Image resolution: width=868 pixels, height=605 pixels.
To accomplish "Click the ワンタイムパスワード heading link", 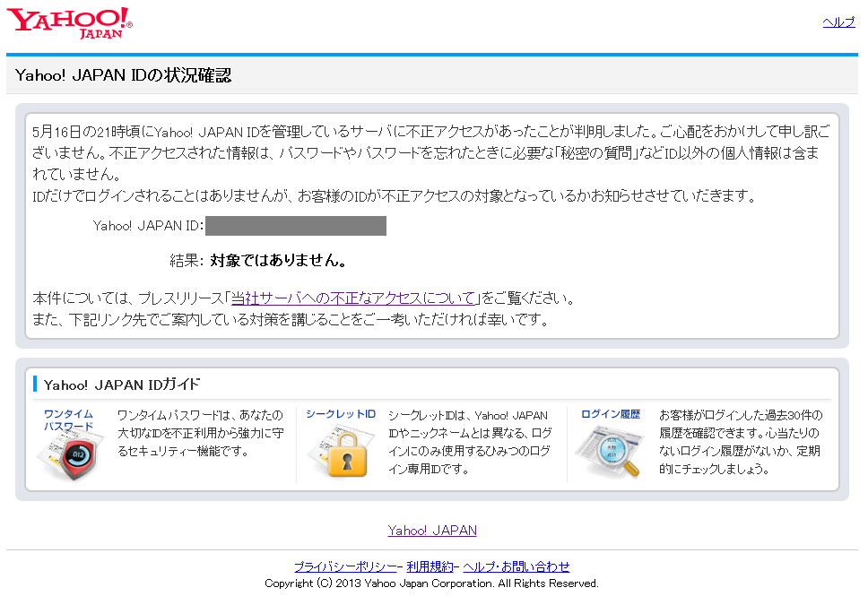I will click(x=69, y=420).
